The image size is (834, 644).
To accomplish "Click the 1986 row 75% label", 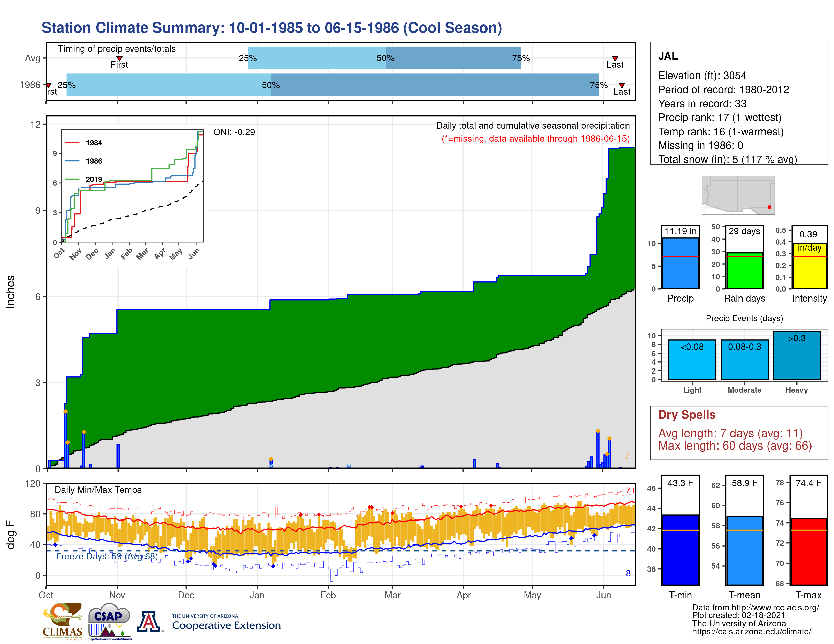I will click(x=598, y=85).
